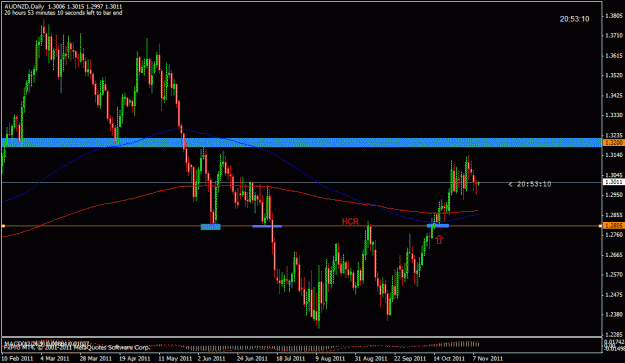The height and width of the screenshot is (363, 625).
Task: Select the blue support marker near 18 Jul
Action: point(267,226)
